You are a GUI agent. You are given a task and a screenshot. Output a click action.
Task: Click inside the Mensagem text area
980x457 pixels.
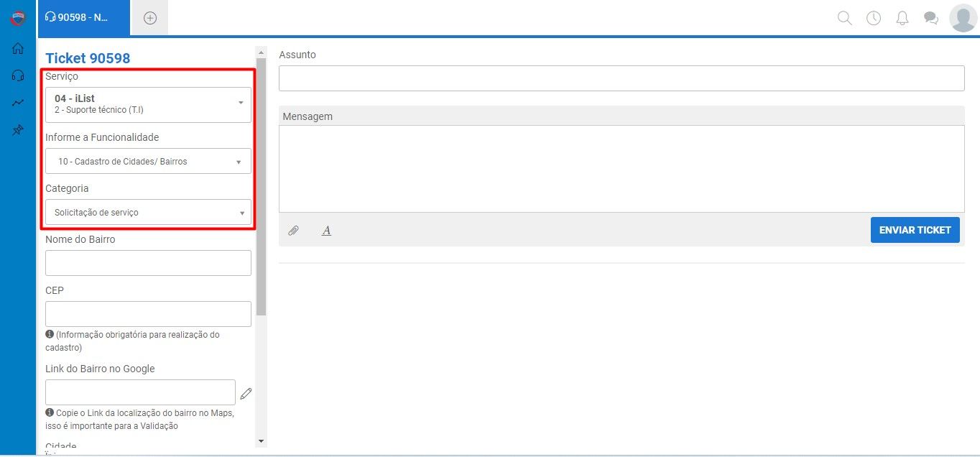[x=621, y=169]
